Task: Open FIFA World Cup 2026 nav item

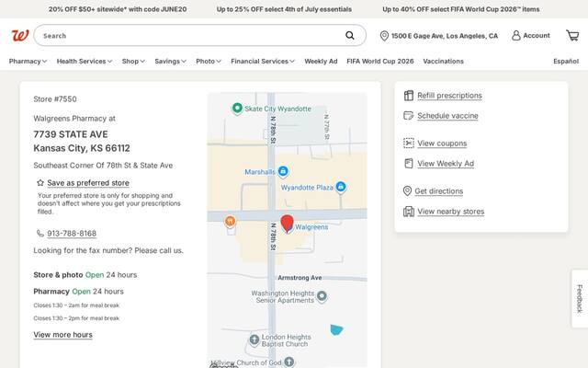Action: click(x=380, y=62)
